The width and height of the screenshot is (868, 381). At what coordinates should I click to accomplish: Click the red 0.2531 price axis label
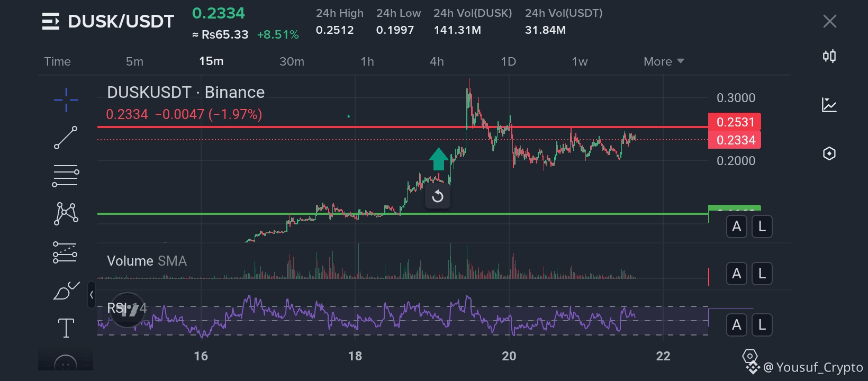click(x=735, y=122)
